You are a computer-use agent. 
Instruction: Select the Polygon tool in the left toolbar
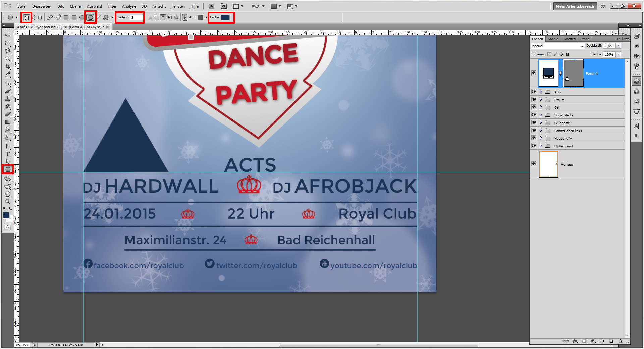click(8, 169)
